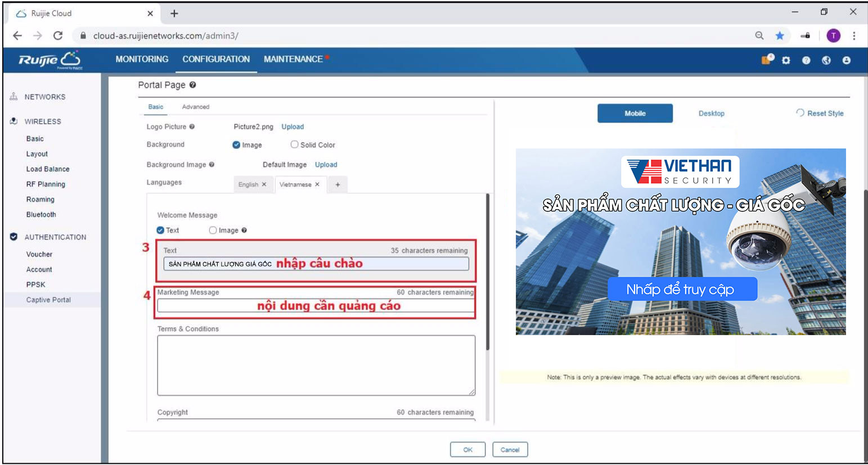Add a new language with plus tab
Screen dimensions: 868x465
[x=338, y=184]
